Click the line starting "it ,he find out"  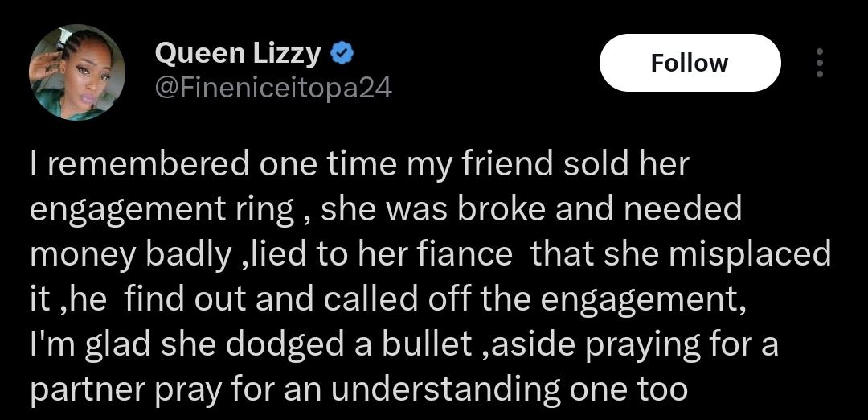[387, 300]
